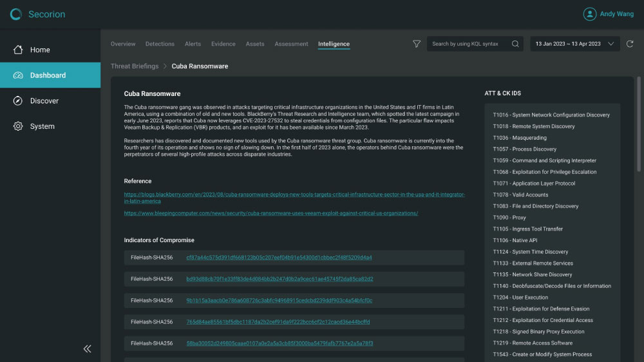Image resolution: width=644 pixels, height=362 pixels.
Task: Click T1106 - Native API
Action: coord(515,240)
